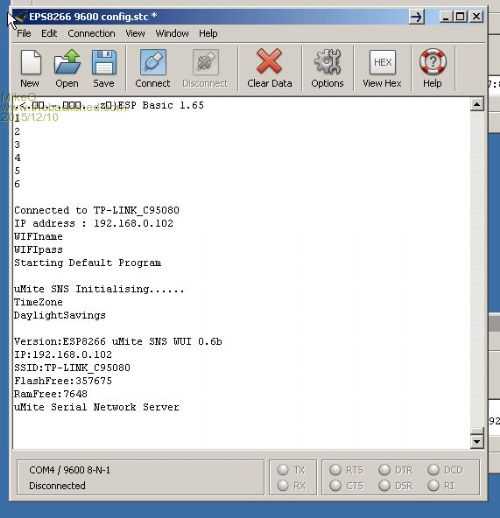Screen dimensions: 500x518
Task: Open the Window menu
Action: [x=172, y=33]
